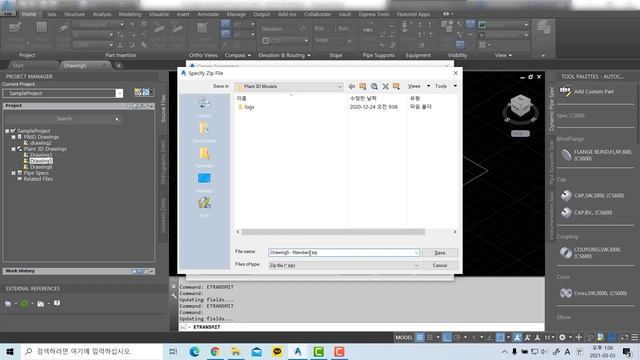
Task: Open File Explorer from the taskbar
Action: click(236, 351)
